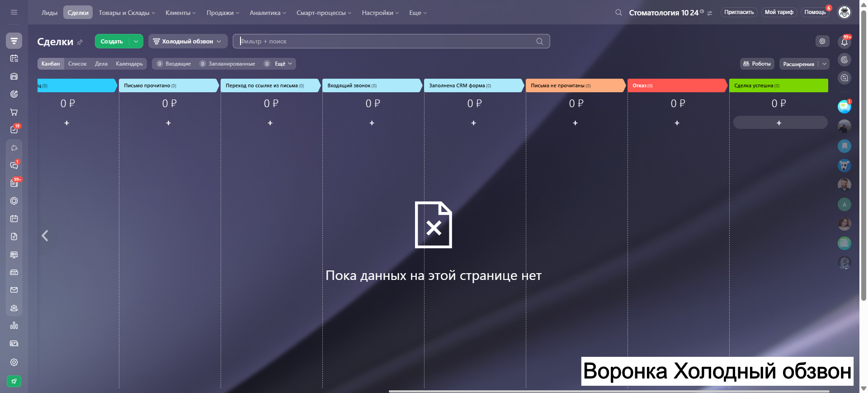868x393 pixels.
Task: Open kanban settings gear icon
Action: point(822,41)
